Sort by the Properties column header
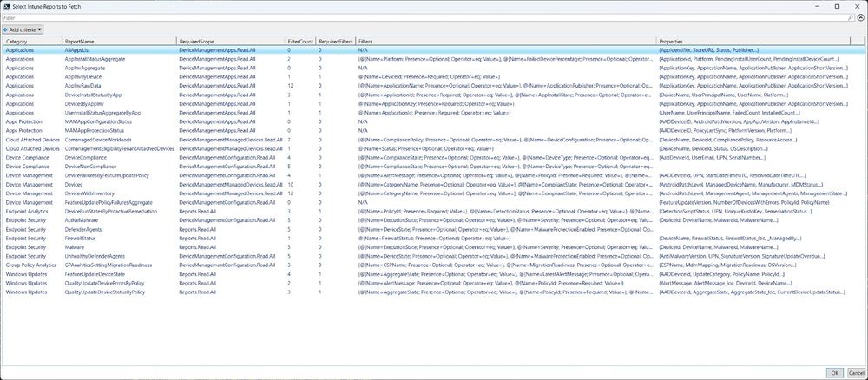This screenshot has width=868, height=380. coord(753,42)
